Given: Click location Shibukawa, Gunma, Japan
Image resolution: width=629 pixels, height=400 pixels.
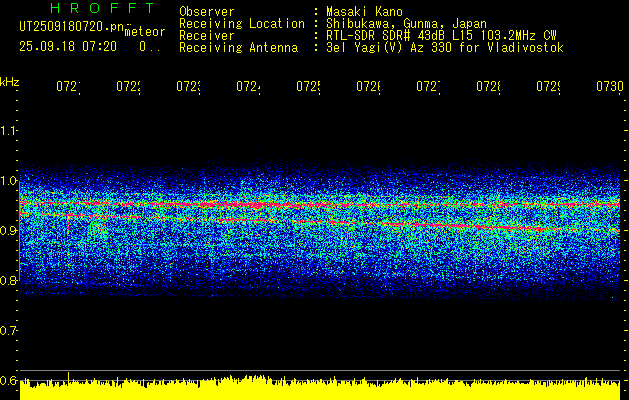Looking at the screenshot, I should 406,24.
